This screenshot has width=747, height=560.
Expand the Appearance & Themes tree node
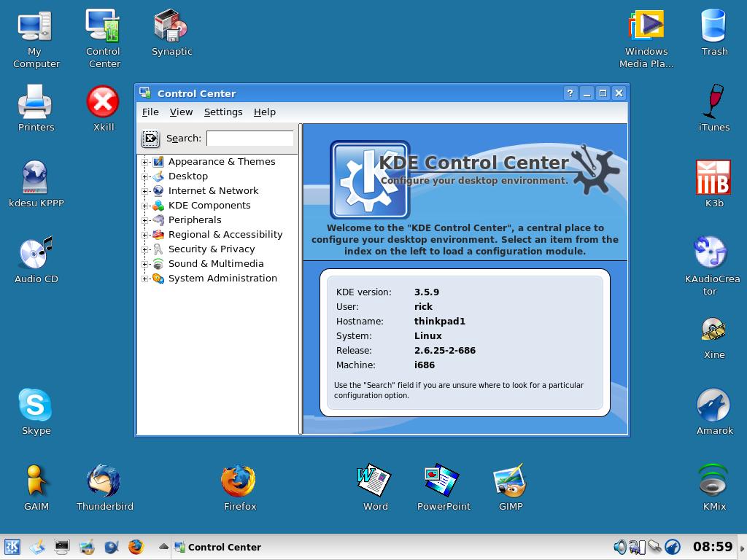tap(145, 163)
